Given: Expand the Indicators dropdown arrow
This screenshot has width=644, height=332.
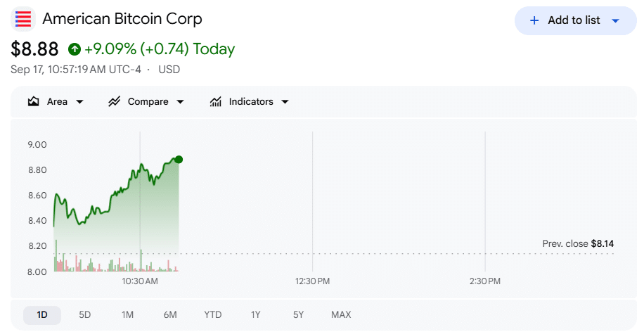Looking at the screenshot, I should 285,102.
